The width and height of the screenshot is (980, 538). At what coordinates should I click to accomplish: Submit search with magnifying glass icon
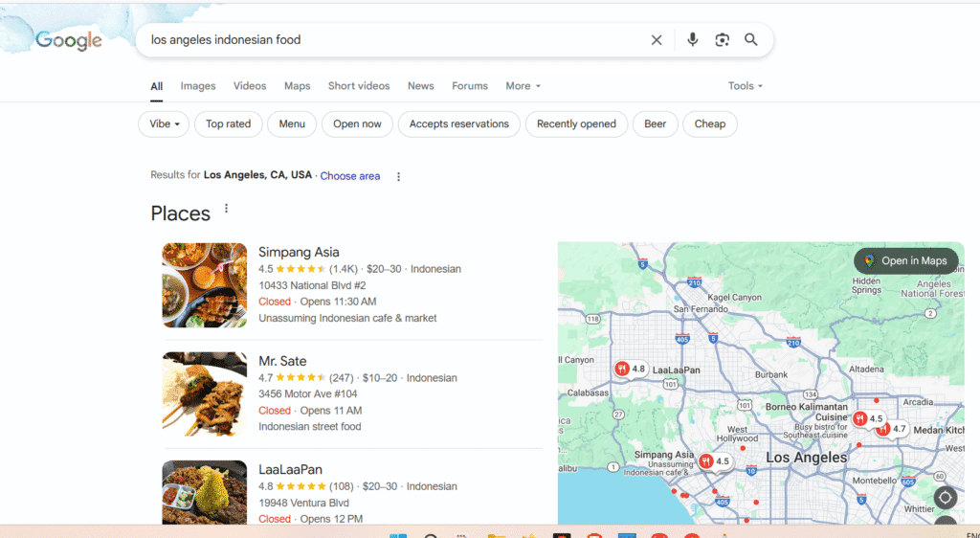click(x=751, y=40)
